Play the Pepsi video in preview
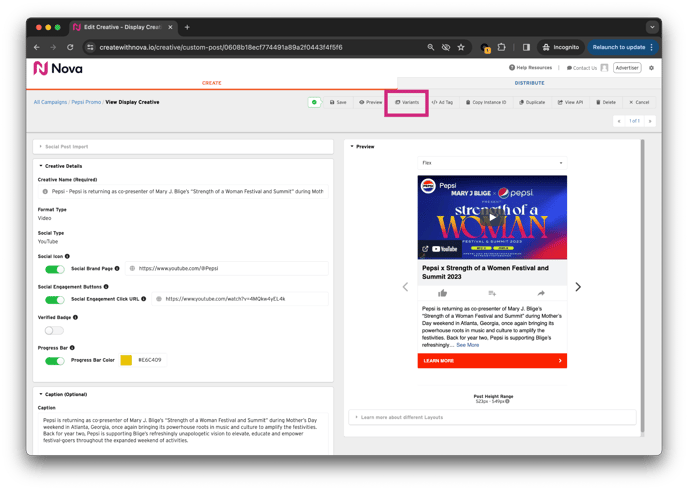The width and height of the screenshot is (688, 490). [x=492, y=217]
